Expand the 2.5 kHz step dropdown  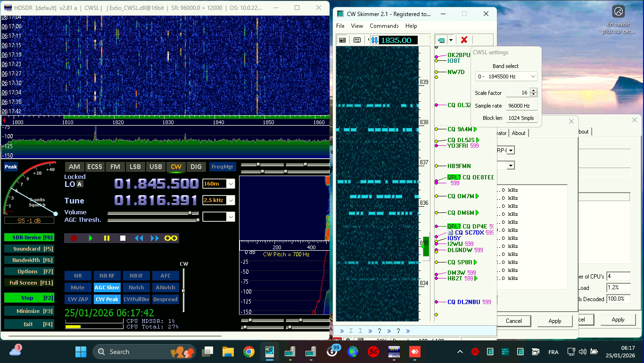pyautogui.click(x=231, y=201)
